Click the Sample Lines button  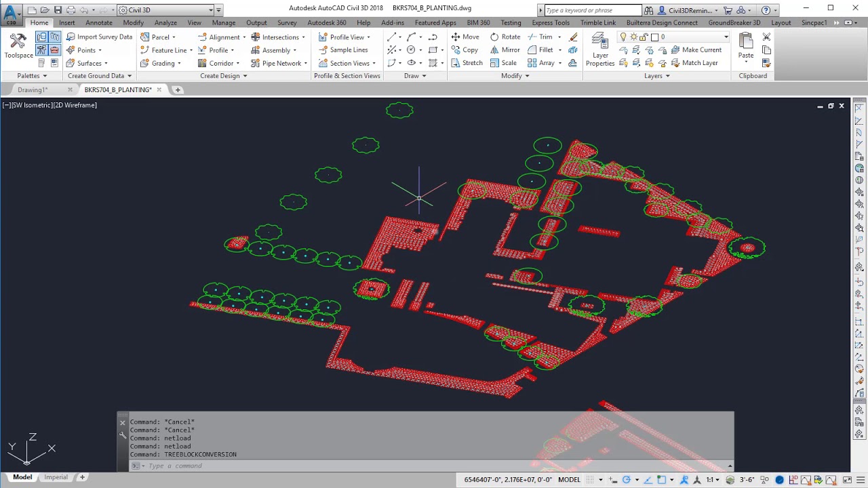coord(343,50)
